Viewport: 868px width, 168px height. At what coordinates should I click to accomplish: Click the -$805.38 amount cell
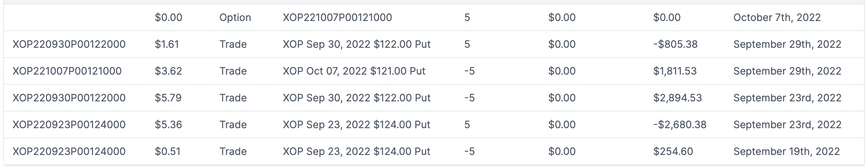click(675, 44)
